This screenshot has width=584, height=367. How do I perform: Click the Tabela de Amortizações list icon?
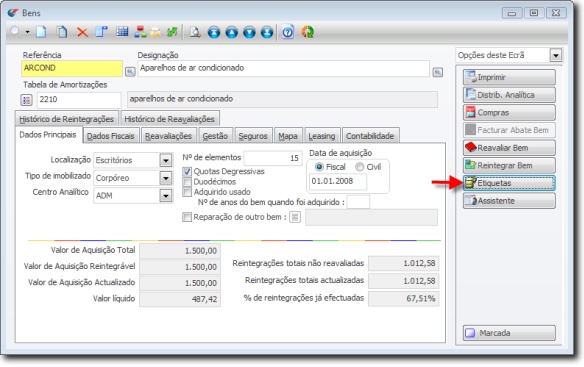coord(26,100)
